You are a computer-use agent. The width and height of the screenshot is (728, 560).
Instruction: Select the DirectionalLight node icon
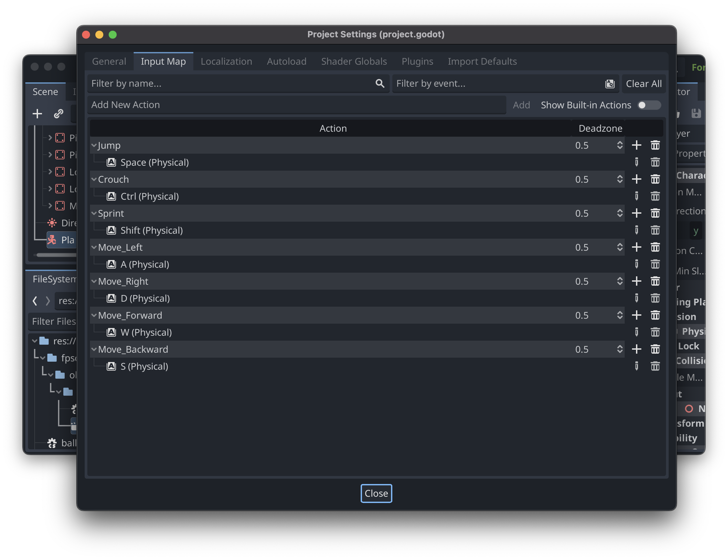point(52,223)
